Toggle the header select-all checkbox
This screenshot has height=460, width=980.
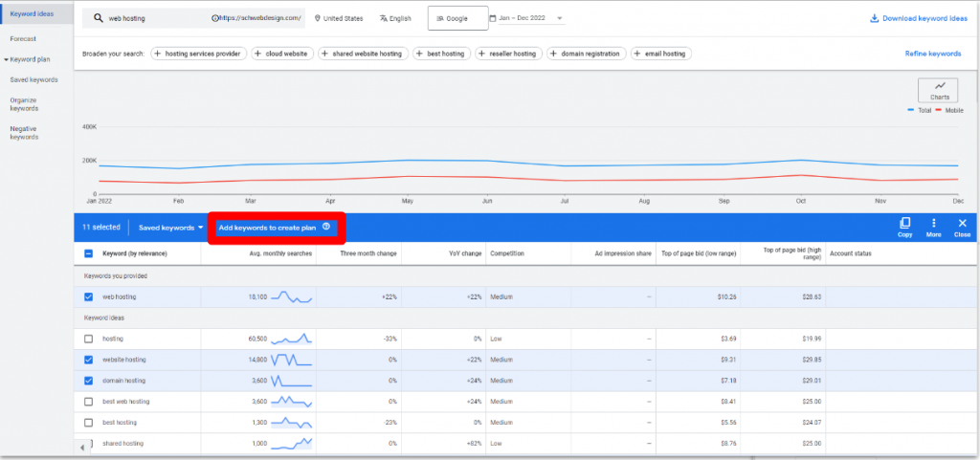89,253
